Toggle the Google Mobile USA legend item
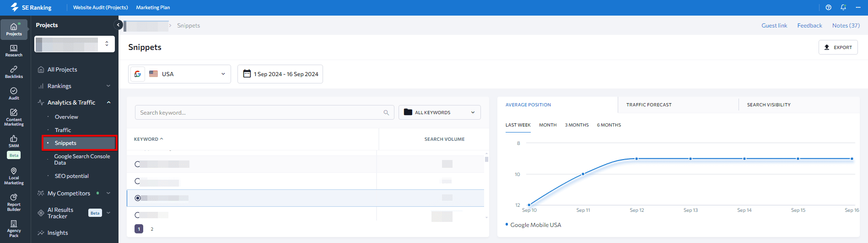This screenshot has height=243, width=868. 533,225
